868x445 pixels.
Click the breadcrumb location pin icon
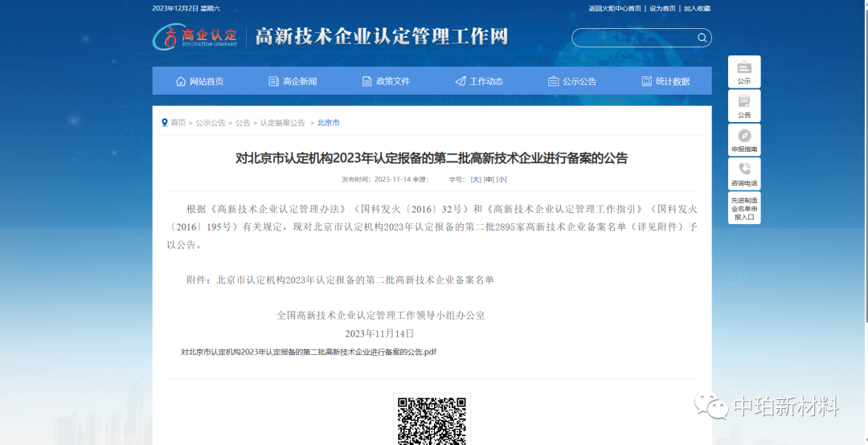pos(165,122)
